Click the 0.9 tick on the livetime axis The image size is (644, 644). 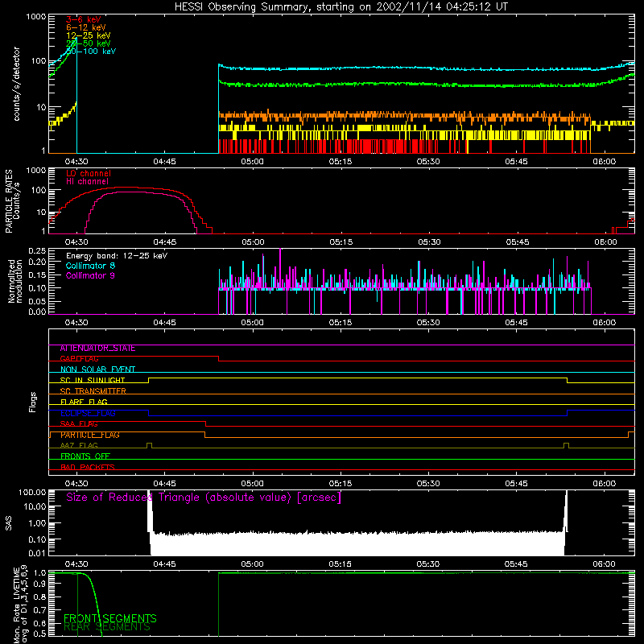(39, 585)
